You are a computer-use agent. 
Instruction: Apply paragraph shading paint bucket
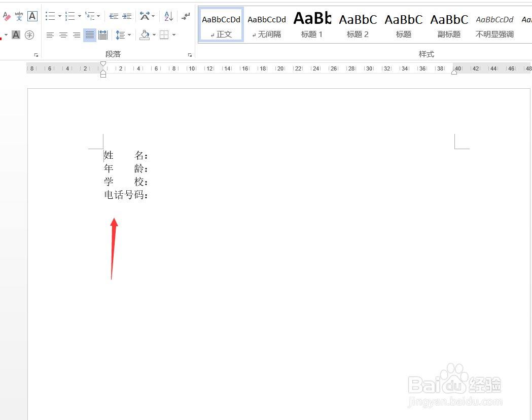tap(145, 35)
